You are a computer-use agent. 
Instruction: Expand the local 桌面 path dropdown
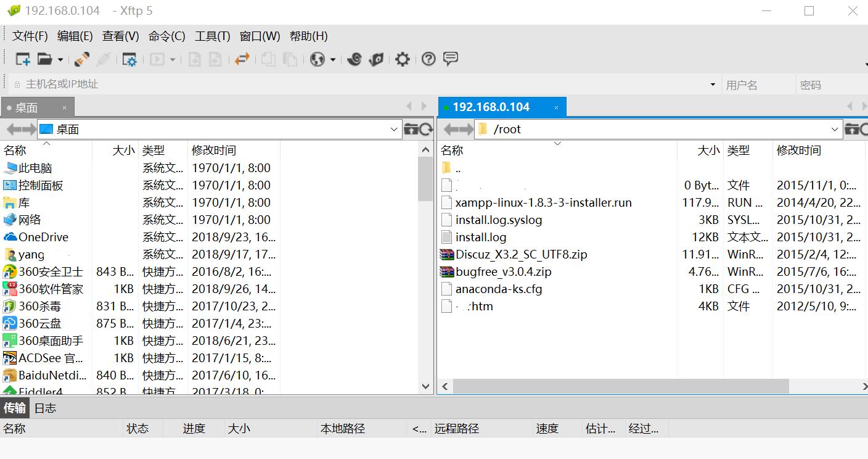[395, 130]
